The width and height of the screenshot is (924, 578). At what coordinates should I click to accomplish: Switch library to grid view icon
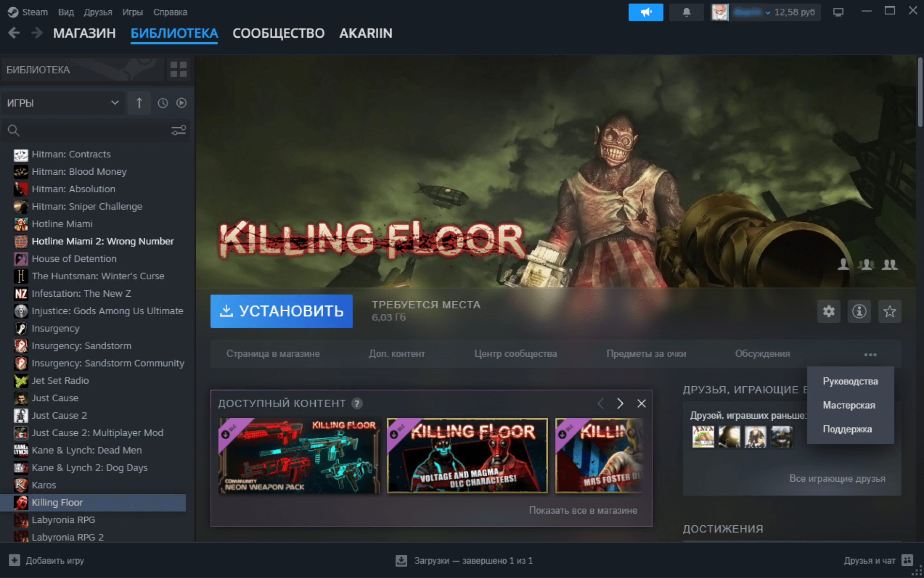(178, 69)
